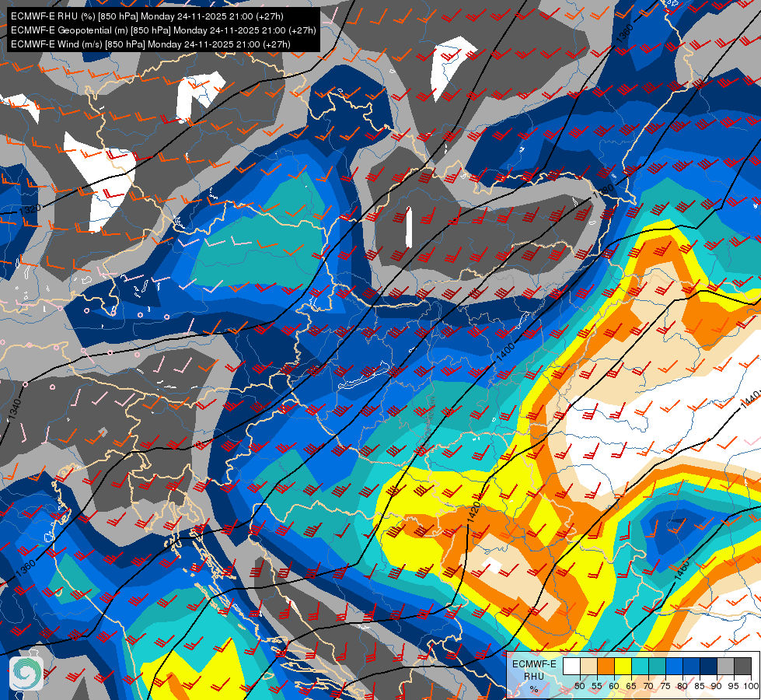761x700 pixels.
Task: Click the ECMWF-E Wind title line
Action: (151, 44)
